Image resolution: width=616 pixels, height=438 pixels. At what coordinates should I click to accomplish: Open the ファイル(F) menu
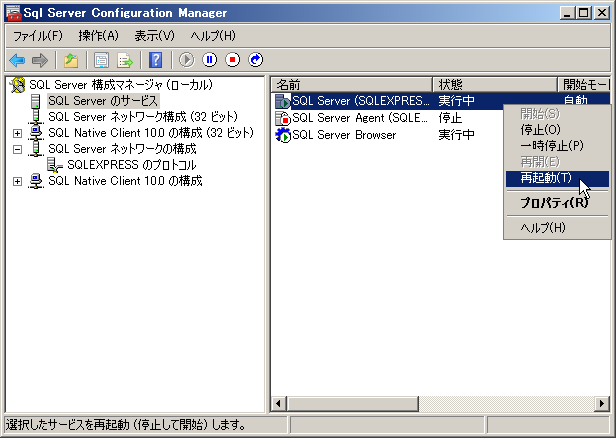click(38, 36)
